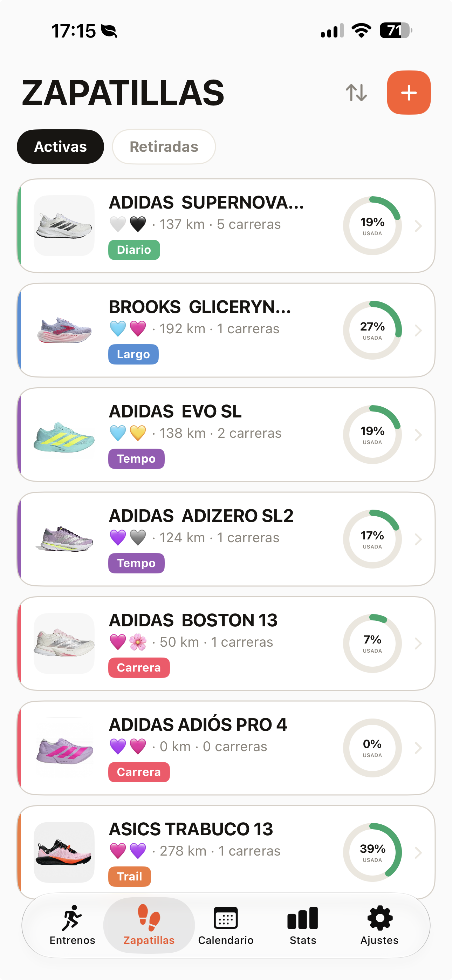Expand Adidas Supernova chevron arrow
452x980 pixels.
pos(418,226)
